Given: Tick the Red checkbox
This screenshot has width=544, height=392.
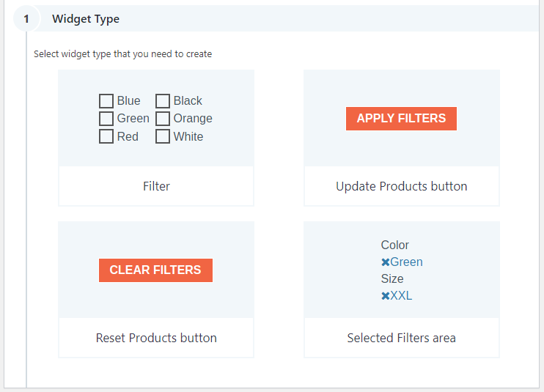Looking at the screenshot, I should (x=106, y=137).
